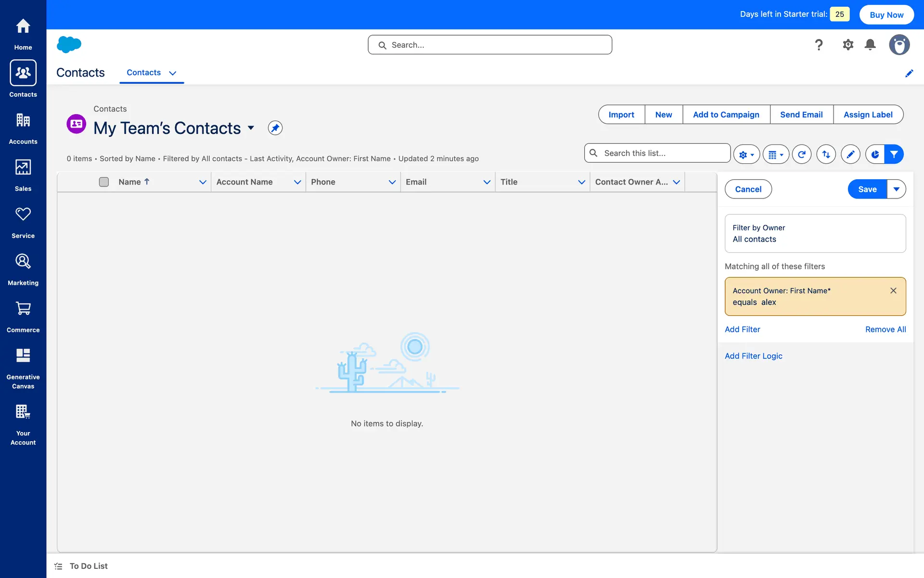Open Email column header menu
Screen dimensions: 924x578
coord(487,182)
